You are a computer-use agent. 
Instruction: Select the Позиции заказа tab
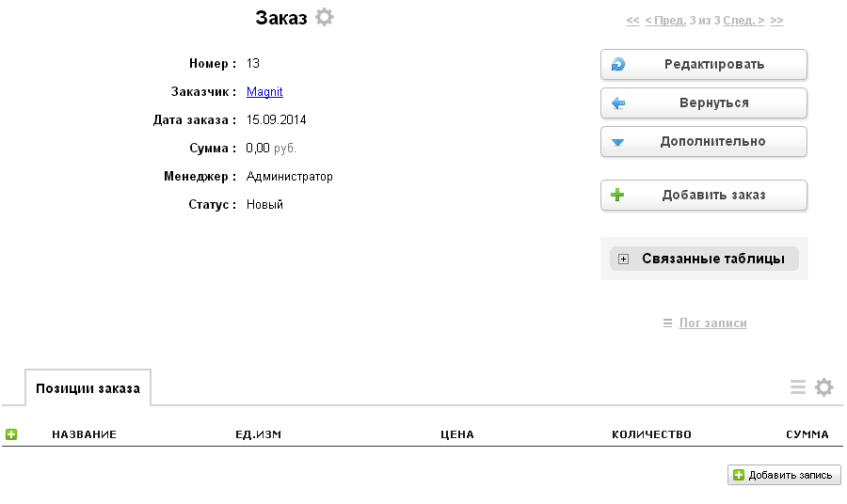click(88, 387)
